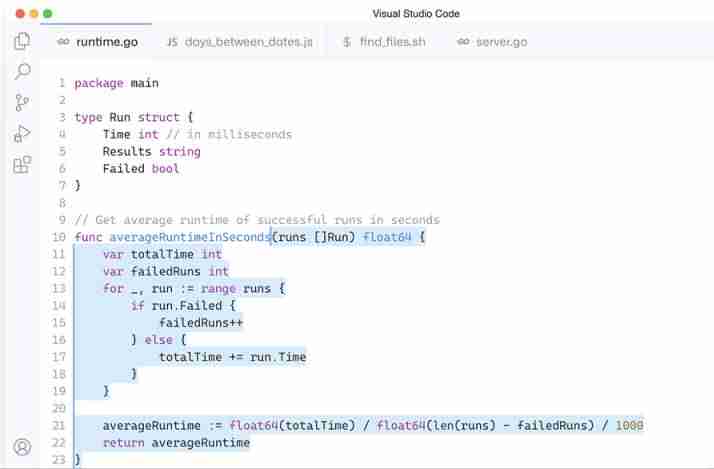Click 'failedRuns' declaration on line 12
The height and width of the screenshot is (469, 714).
click(165, 271)
